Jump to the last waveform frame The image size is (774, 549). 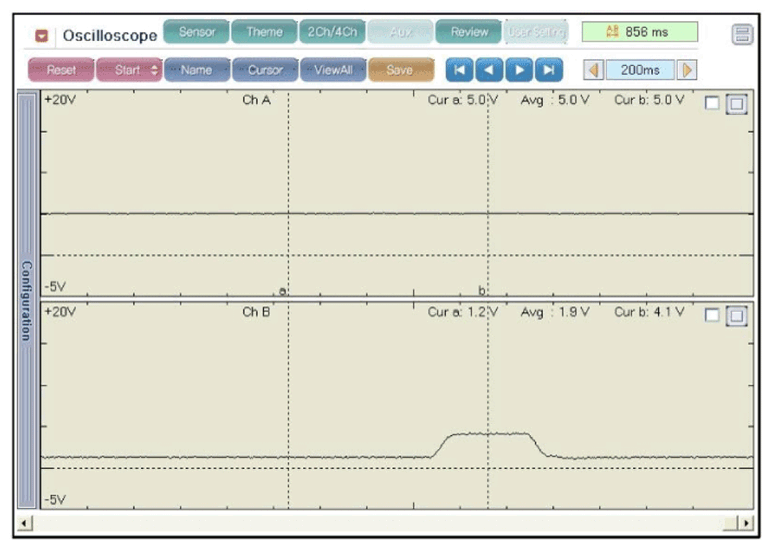coord(548,70)
